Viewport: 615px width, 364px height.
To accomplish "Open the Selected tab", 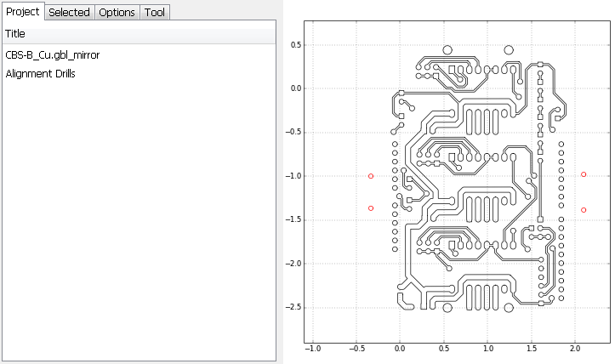I will [x=69, y=12].
